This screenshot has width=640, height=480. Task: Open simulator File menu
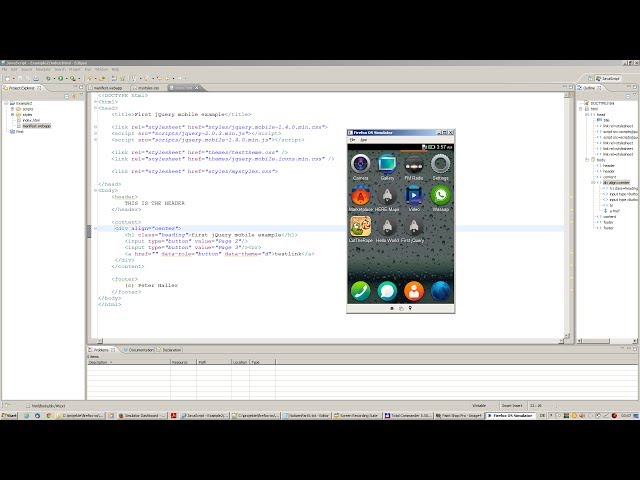(x=352, y=140)
